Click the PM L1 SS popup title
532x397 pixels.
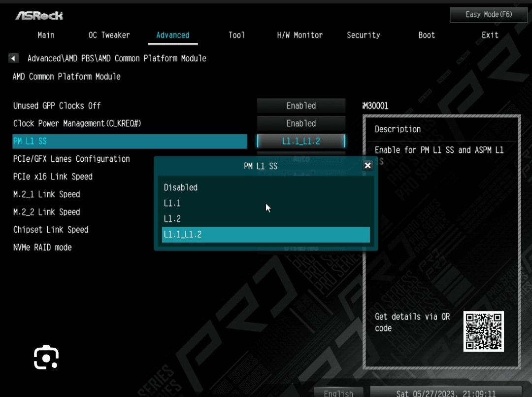261,166
